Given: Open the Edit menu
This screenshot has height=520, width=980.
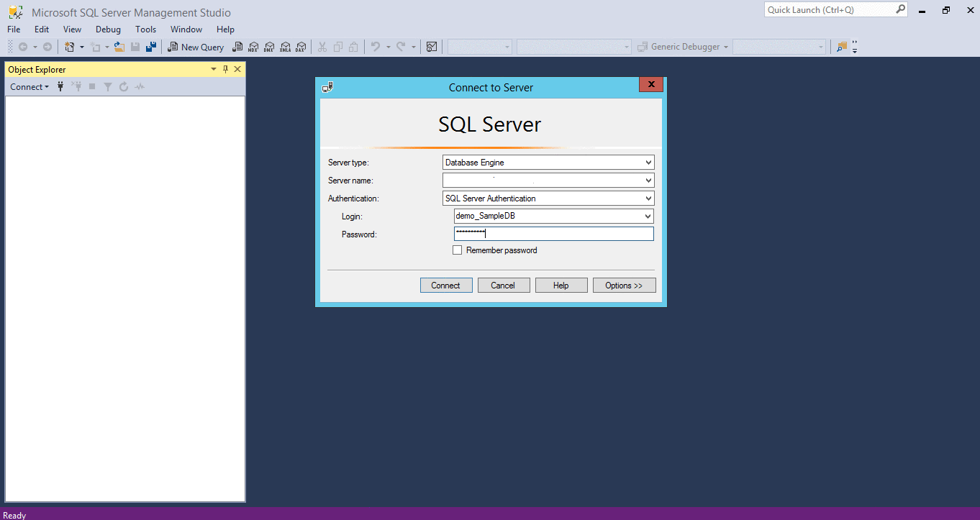Looking at the screenshot, I should coord(42,29).
